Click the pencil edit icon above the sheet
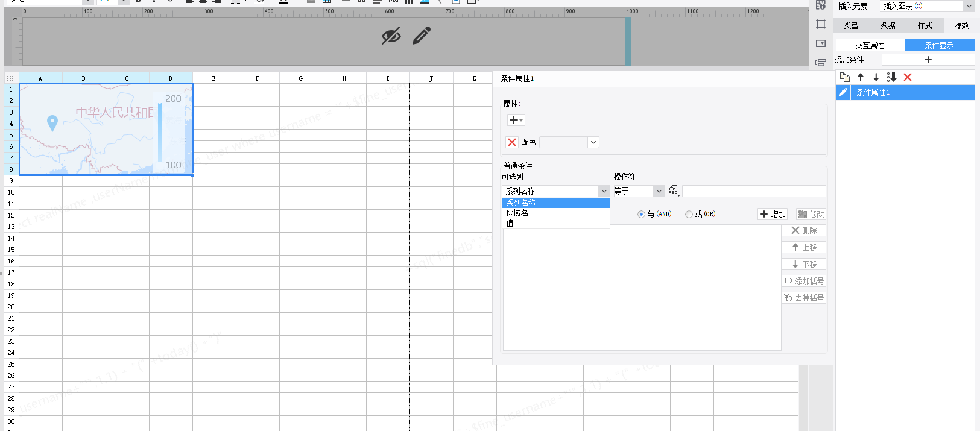This screenshot has width=980, height=431. [422, 36]
